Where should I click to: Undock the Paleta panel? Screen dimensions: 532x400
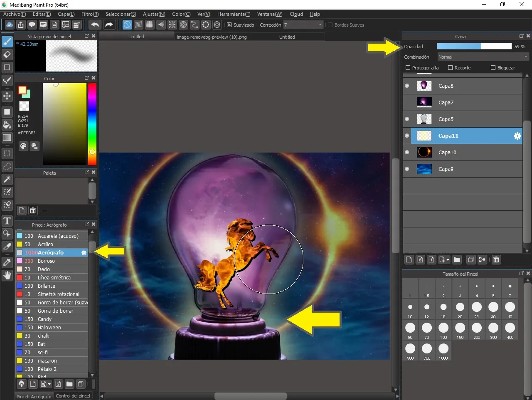87,172
